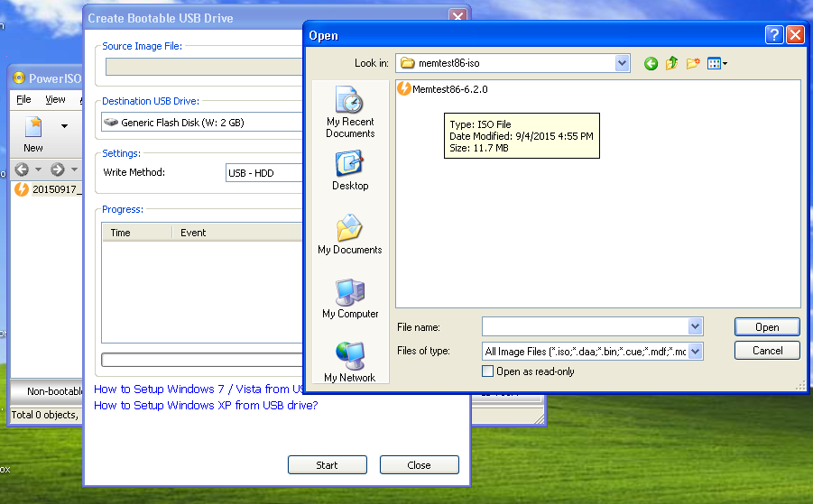Click the progress bar in USB dialog
The height and width of the screenshot is (504, 813).
point(202,360)
